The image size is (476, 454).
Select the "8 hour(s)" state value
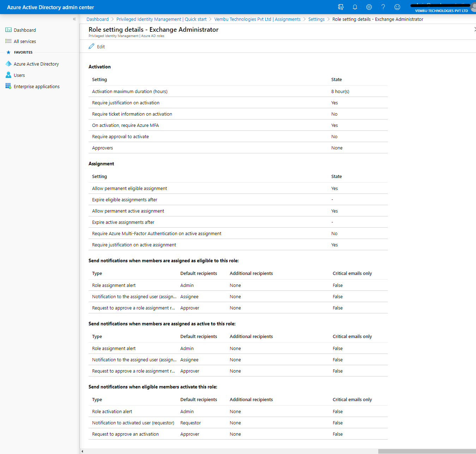click(340, 91)
